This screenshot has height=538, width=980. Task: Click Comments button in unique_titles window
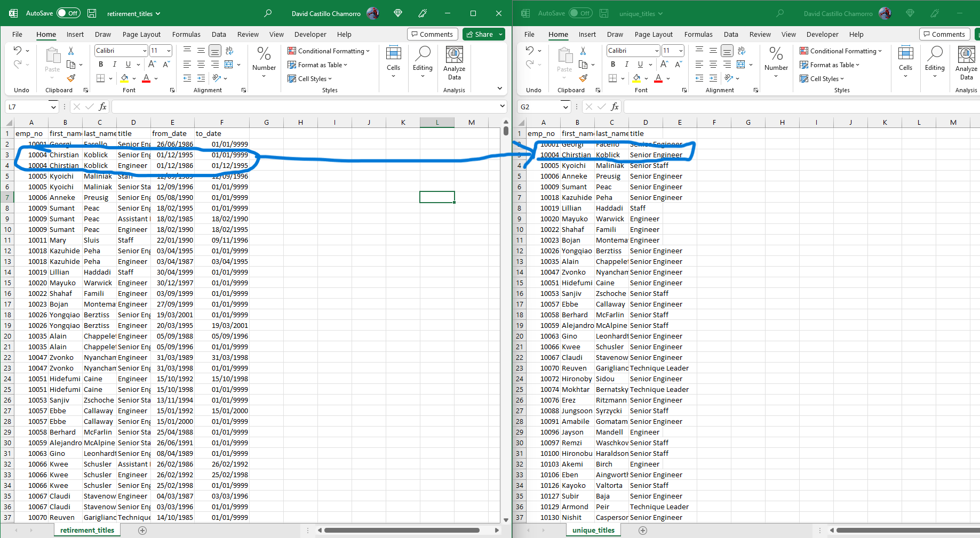pos(944,34)
